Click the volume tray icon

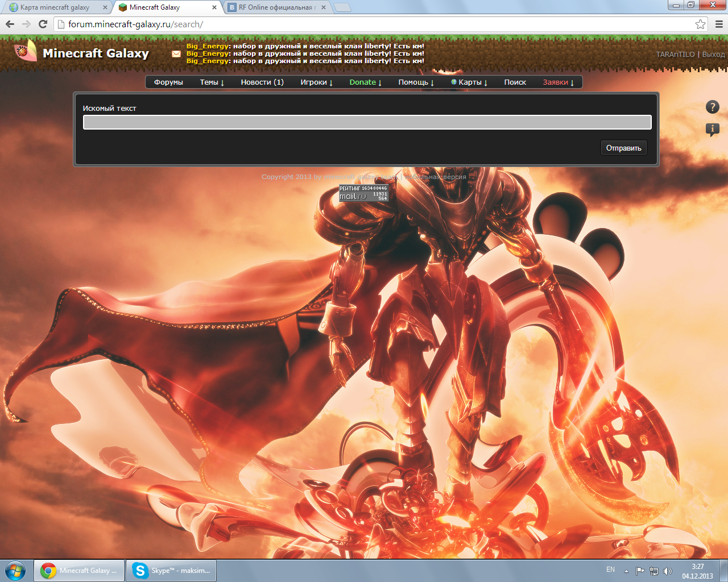667,571
